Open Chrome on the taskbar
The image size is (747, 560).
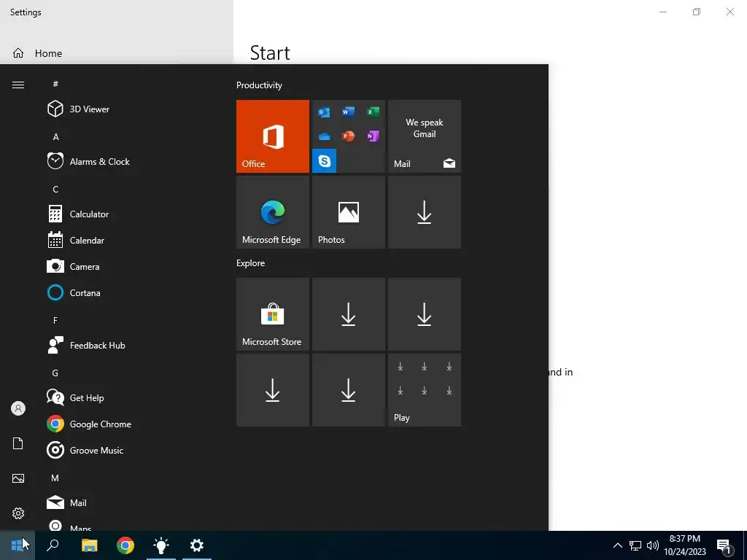tap(125, 545)
